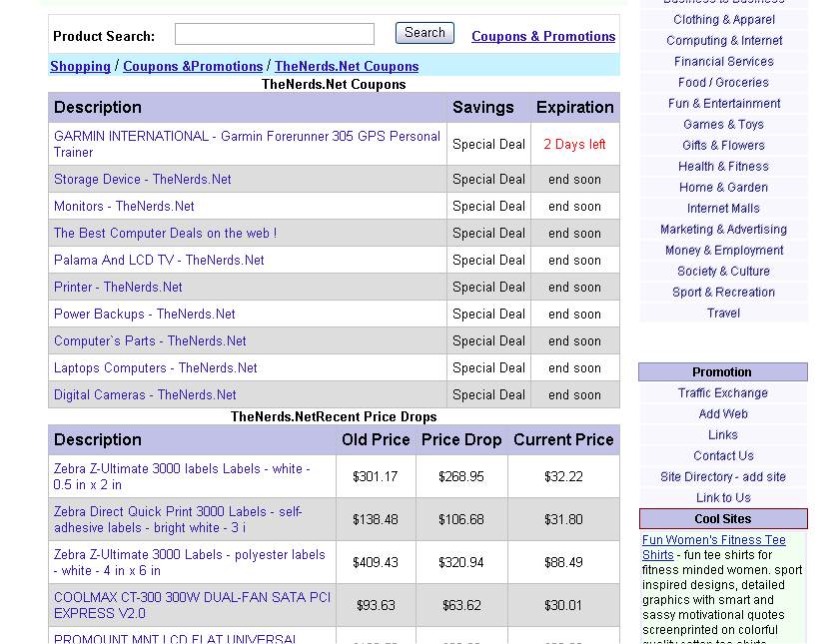Open Site Directory - add site link
The image size is (832, 644).
(723, 477)
